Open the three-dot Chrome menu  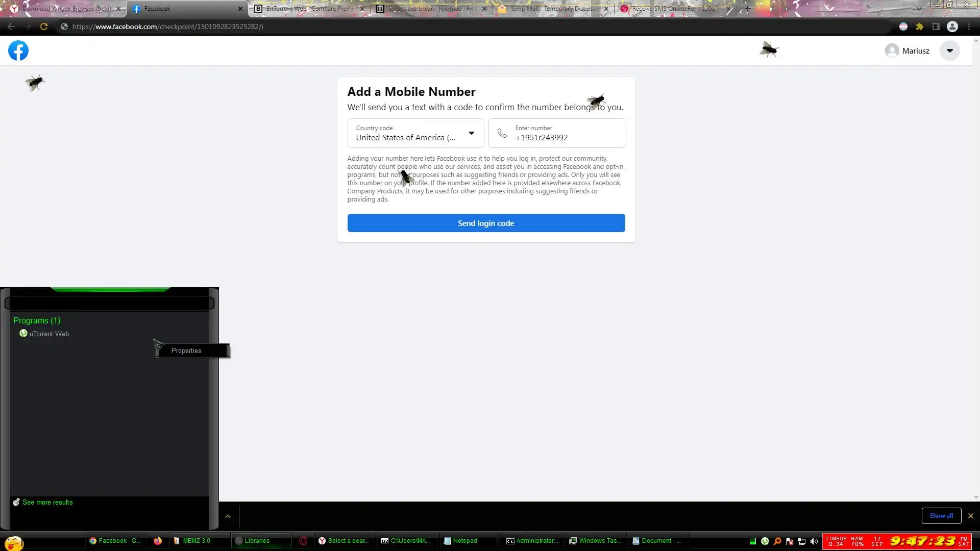coord(969,27)
